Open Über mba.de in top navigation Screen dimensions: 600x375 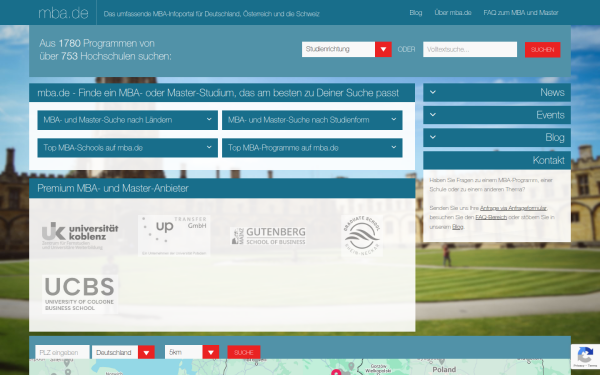click(x=453, y=13)
